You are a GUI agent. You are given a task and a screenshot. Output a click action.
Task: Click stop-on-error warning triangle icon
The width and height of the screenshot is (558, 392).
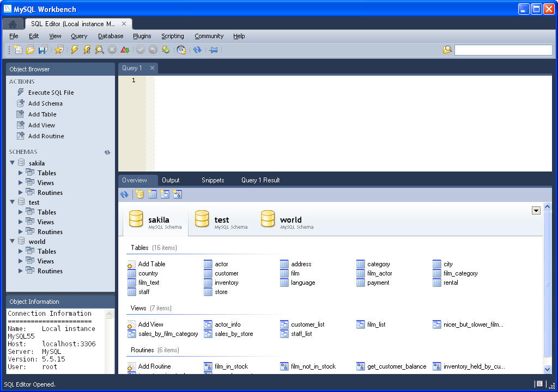(x=125, y=50)
